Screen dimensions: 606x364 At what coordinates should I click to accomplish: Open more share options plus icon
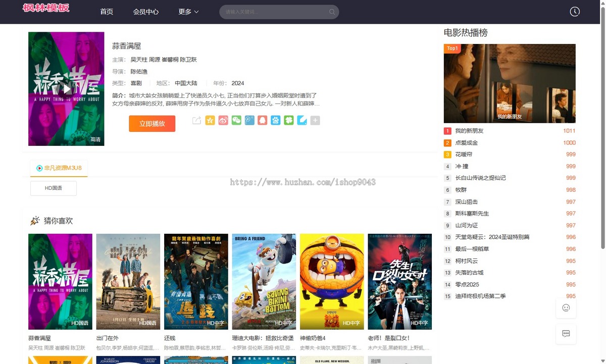[315, 121]
